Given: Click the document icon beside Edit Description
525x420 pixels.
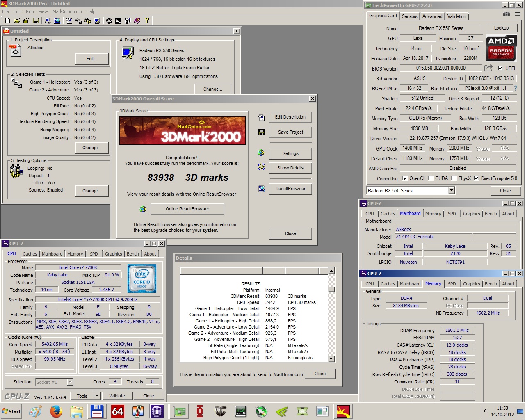Looking at the screenshot, I should tap(261, 118).
